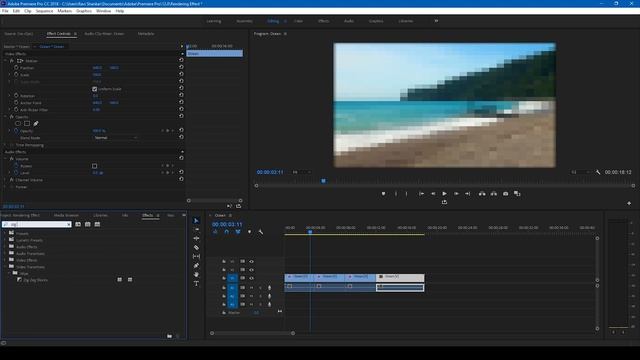Viewport: 640px width, 360px height.
Task: Toggle Snap in timeline
Action: (x=227, y=232)
